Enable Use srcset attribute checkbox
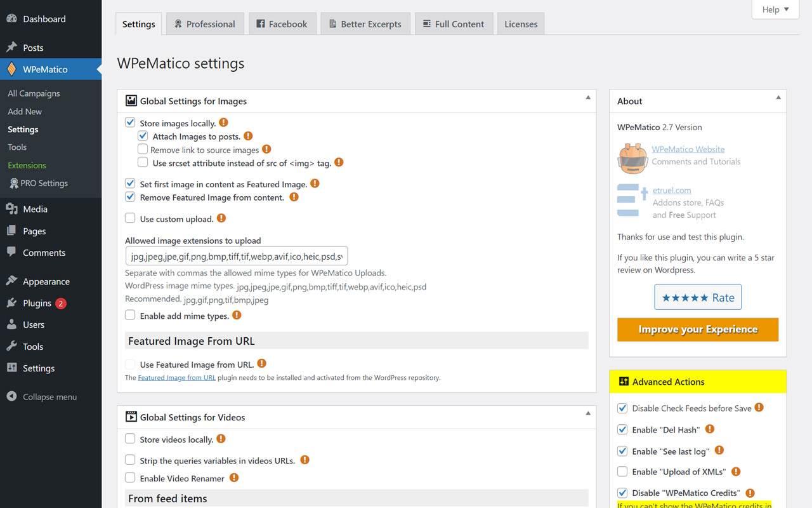This screenshot has width=812, height=508. click(143, 163)
